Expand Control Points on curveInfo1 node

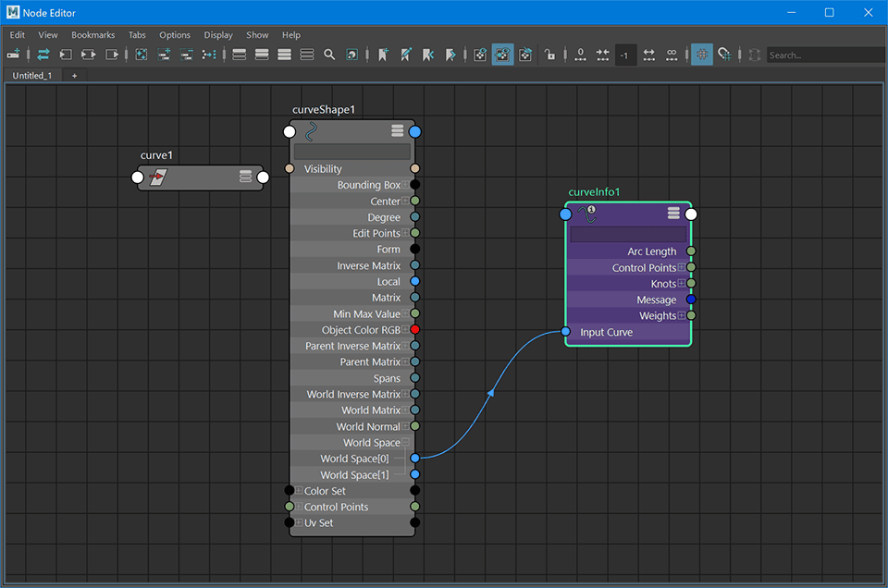682,268
